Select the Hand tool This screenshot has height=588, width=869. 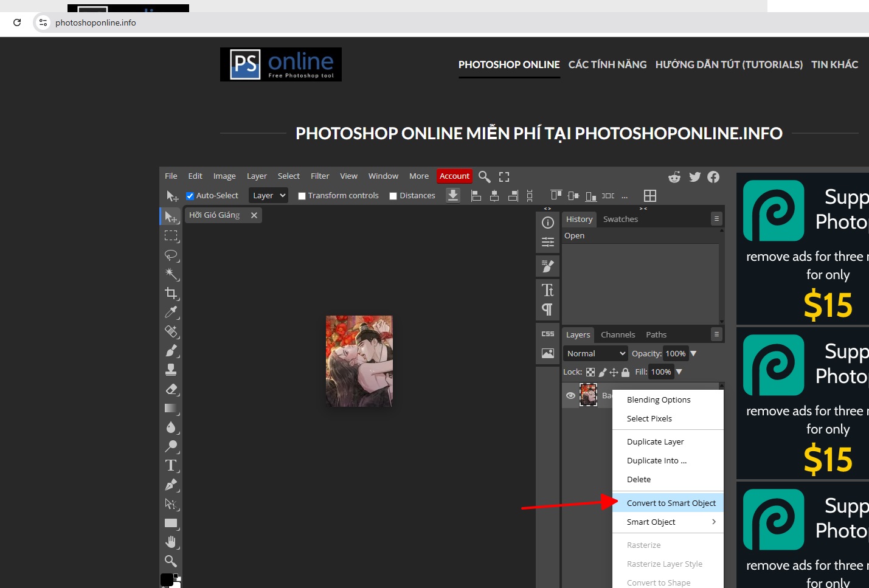coord(171,542)
